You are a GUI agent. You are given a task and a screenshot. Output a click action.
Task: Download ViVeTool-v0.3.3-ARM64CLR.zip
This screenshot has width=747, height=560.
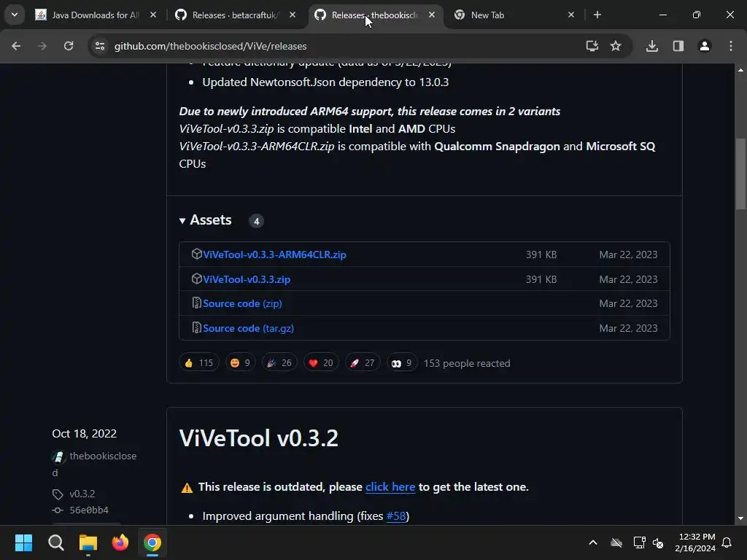pyautogui.click(x=274, y=254)
